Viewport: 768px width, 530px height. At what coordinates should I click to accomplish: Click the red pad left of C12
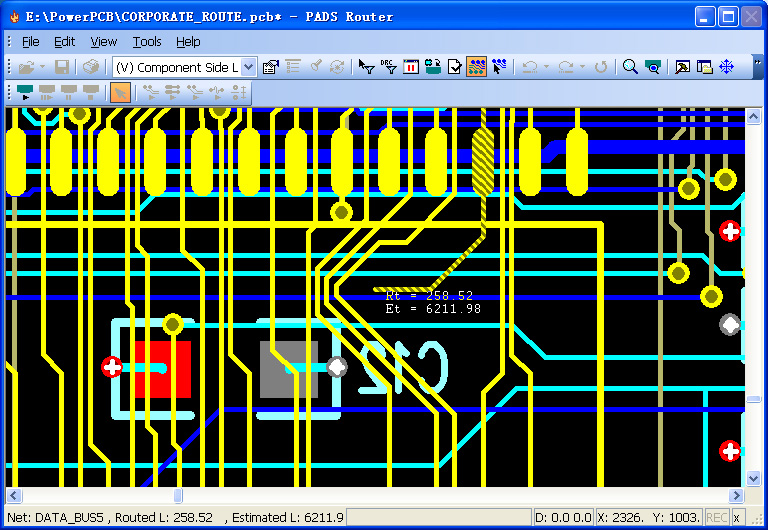coord(162,370)
